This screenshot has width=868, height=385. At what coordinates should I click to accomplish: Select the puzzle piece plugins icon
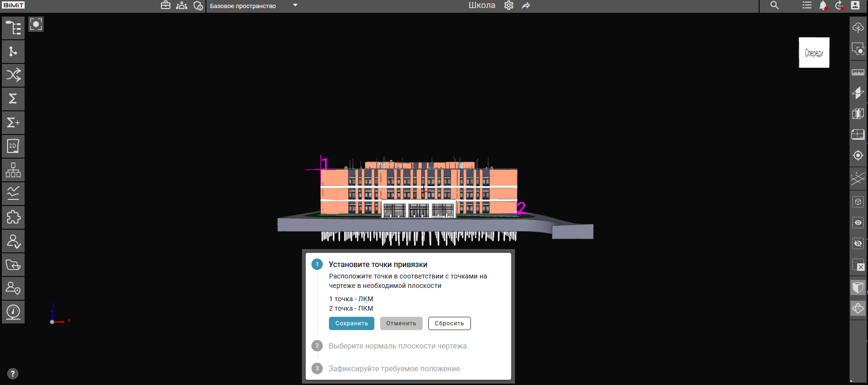coord(13,217)
